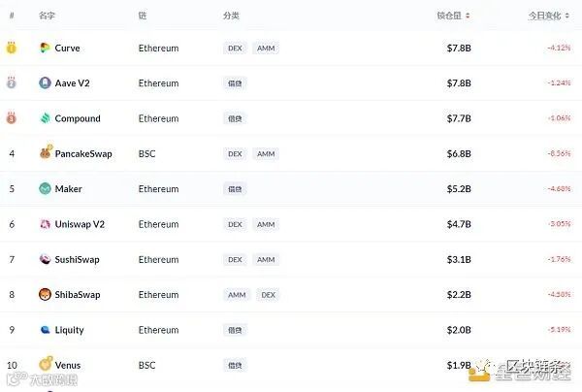Select the lending tag in Maker row

tap(235, 189)
